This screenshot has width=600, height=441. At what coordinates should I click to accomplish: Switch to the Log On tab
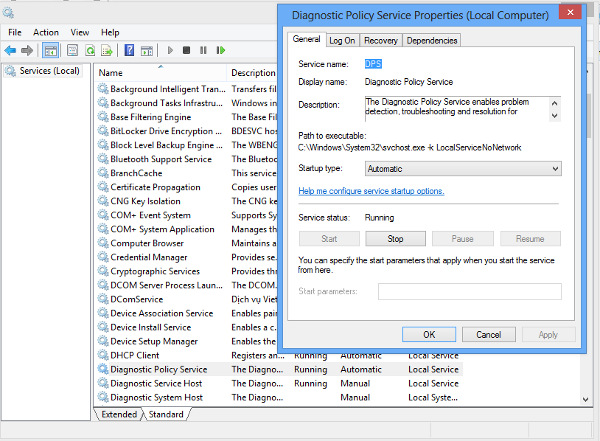point(342,41)
